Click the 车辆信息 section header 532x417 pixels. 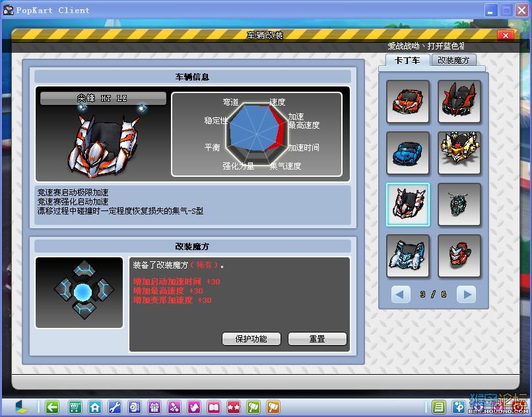(x=192, y=77)
